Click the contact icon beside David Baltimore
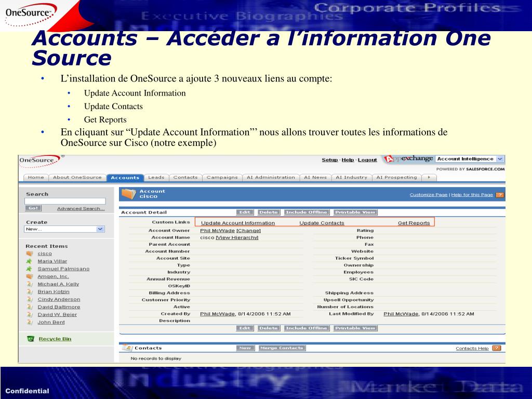Screen dimensions: 532x399 (x=30, y=307)
